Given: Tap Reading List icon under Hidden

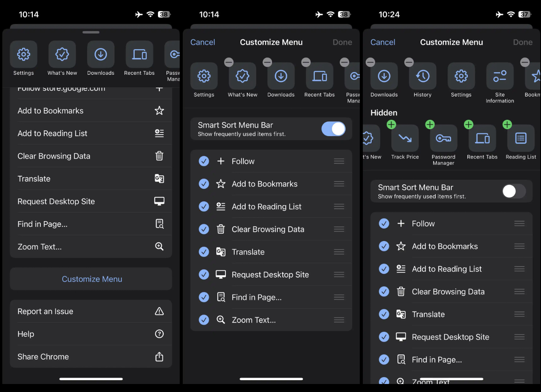Looking at the screenshot, I should click(521, 138).
